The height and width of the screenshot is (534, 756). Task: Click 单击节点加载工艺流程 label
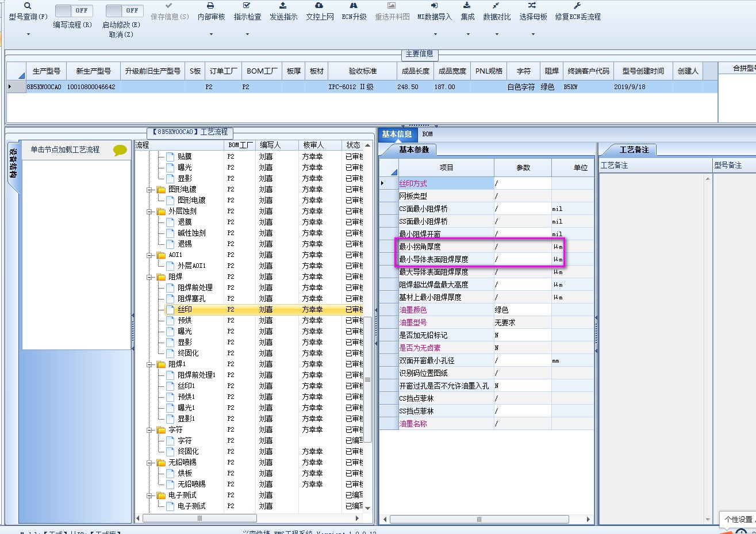tap(65, 149)
